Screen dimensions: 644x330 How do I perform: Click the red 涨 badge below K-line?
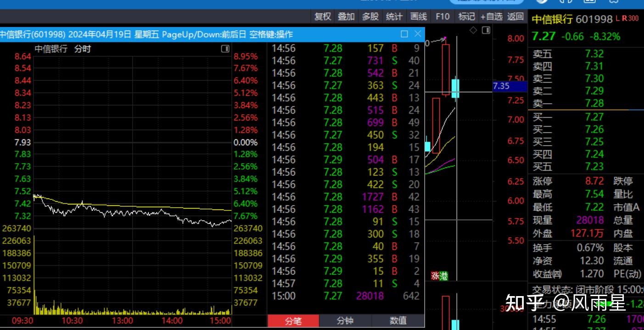[435, 276]
